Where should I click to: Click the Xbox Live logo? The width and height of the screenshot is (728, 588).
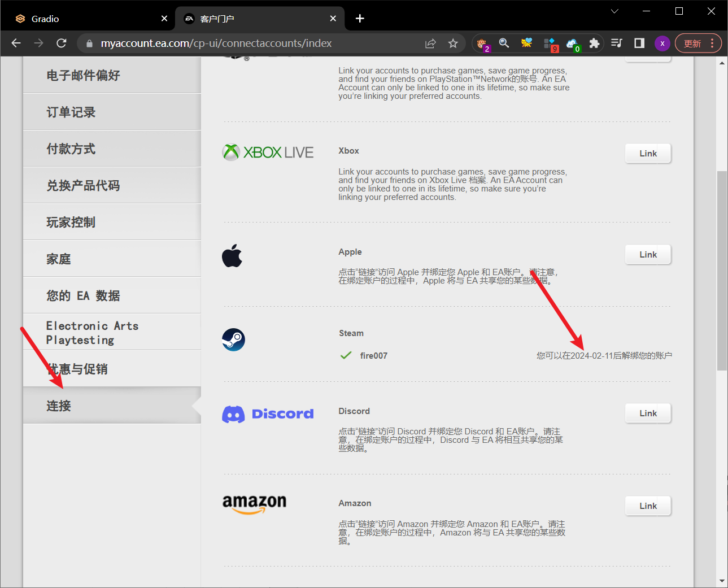[x=268, y=152]
